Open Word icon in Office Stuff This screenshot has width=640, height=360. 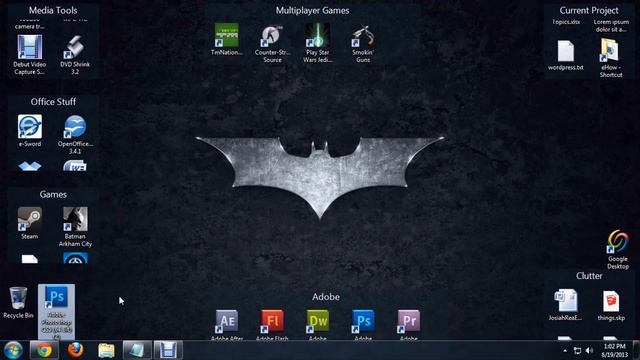pos(75,166)
